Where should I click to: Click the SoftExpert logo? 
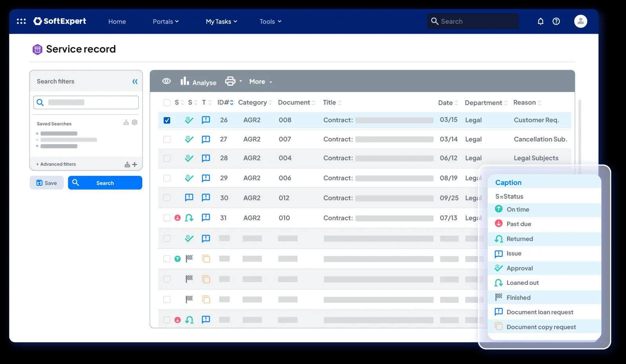pyautogui.click(x=60, y=21)
